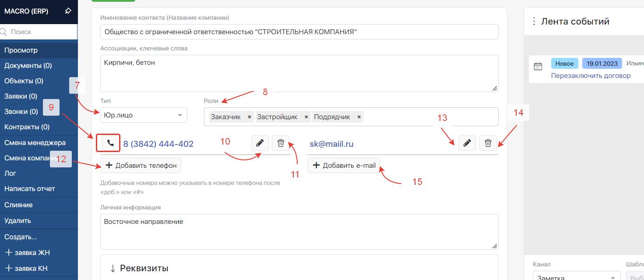The width and height of the screenshot is (644, 280).
Task: Click the calendar icon of the event
Action: pos(538,67)
